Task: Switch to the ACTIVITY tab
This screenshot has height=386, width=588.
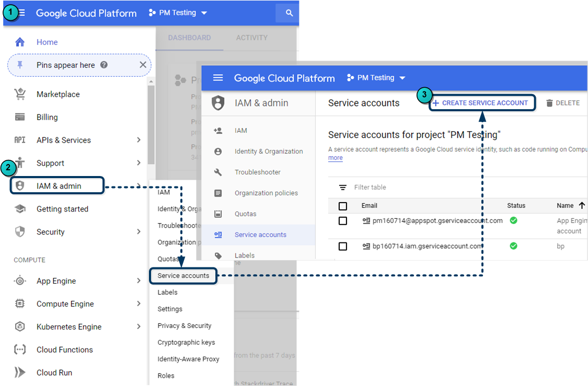Action: click(251, 38)
